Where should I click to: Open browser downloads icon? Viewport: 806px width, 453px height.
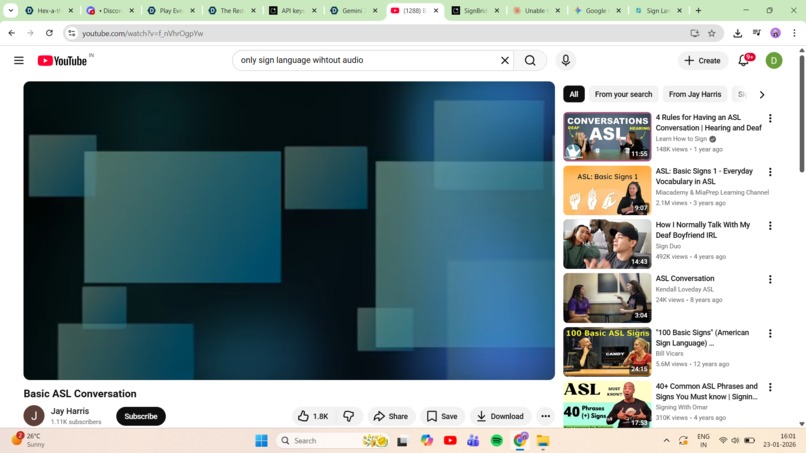738,33
